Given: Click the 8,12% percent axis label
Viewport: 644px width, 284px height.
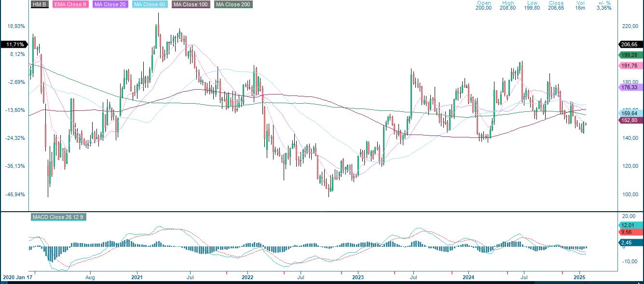Looking at the screenshot, I should [18, 54].
